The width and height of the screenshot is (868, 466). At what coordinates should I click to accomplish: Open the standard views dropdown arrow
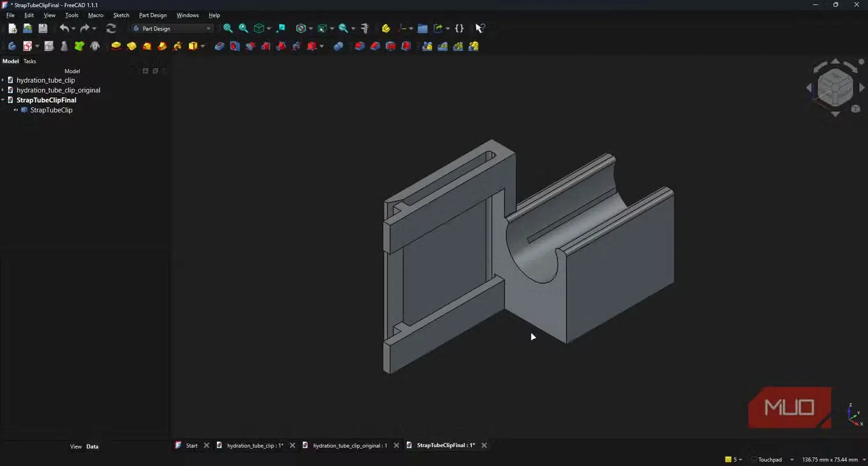click(x=269, y=28)
